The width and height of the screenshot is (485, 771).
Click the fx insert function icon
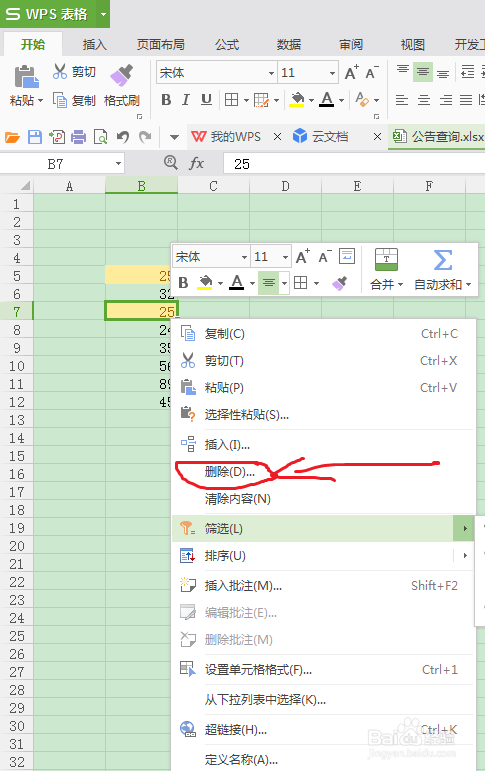pos(196,163)
